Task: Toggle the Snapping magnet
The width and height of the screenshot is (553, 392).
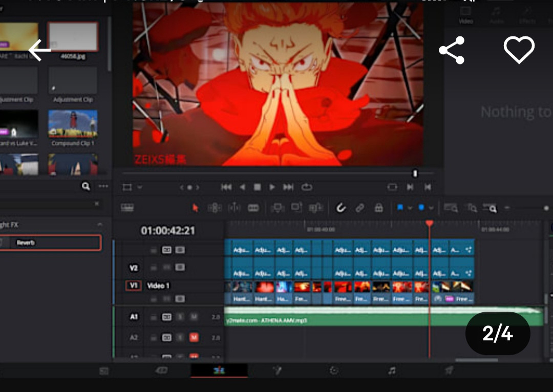Action: click(341, 208)
